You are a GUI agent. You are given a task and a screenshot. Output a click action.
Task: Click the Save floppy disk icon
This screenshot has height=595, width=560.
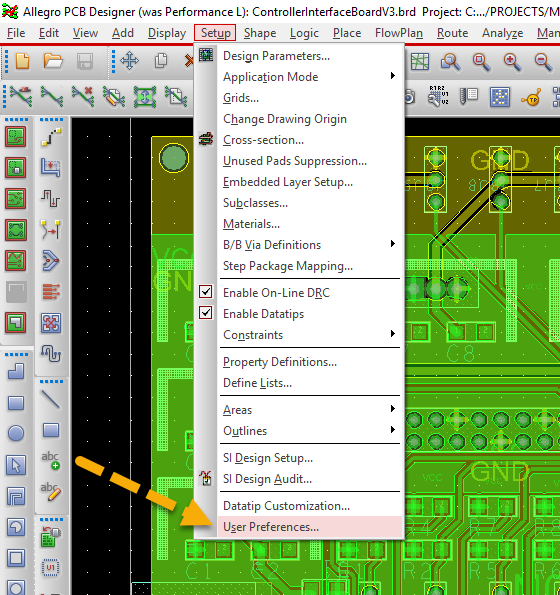(85, 61)
